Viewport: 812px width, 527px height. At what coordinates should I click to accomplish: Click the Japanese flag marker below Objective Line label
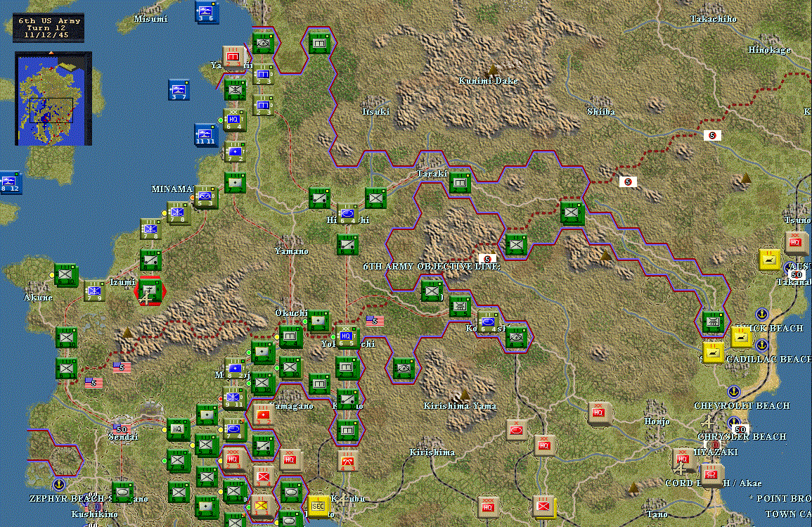click(487, 259)
